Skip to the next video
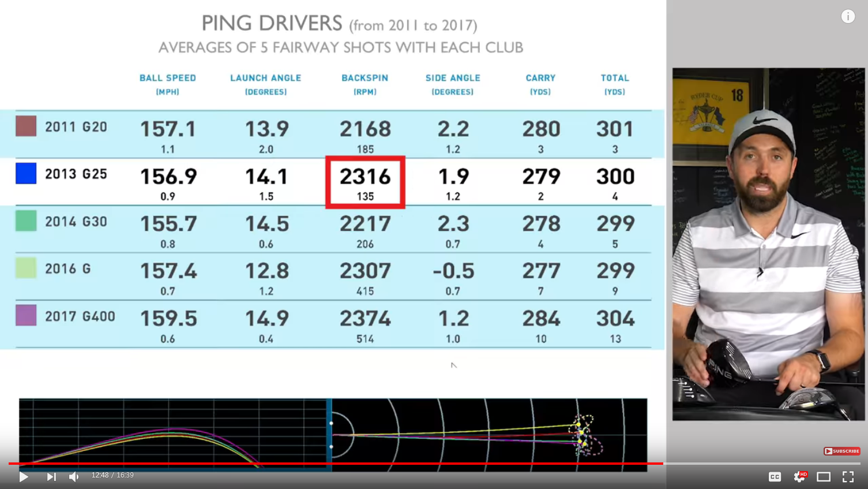Screen dimensions: 868x489 click(51, 476)
